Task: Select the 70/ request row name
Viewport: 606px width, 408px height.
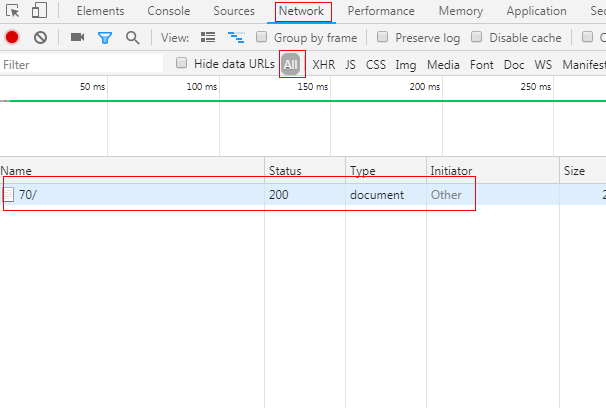Action: [x=28, y=195]
